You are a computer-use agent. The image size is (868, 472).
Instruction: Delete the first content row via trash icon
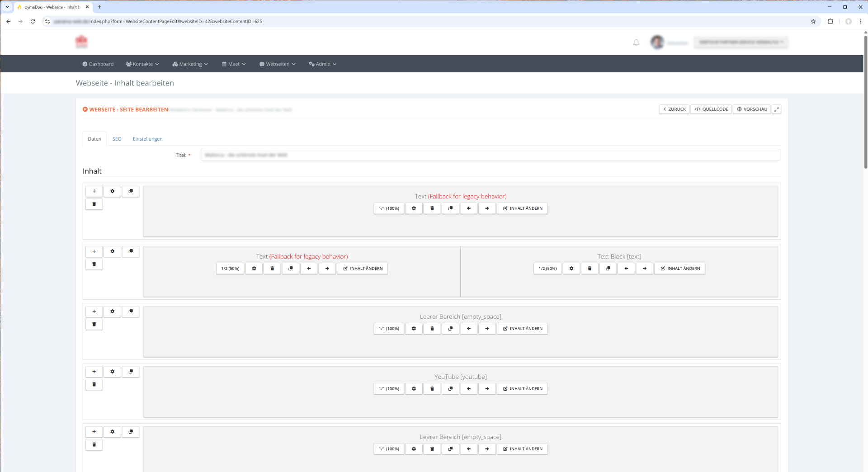click(x=94, y=204)
